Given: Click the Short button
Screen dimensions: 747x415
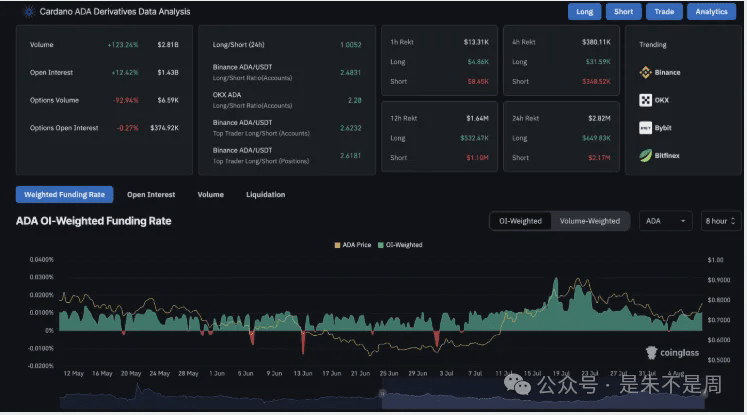Looking at the screenshot, I should coord(624,12).
